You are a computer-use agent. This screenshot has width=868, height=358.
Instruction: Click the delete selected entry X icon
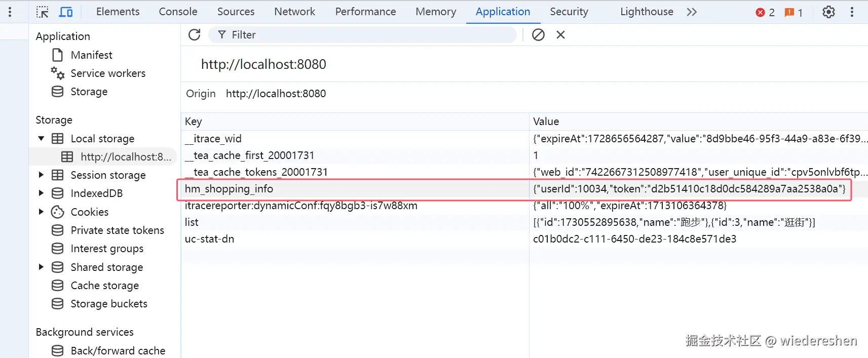coord(560,35)
